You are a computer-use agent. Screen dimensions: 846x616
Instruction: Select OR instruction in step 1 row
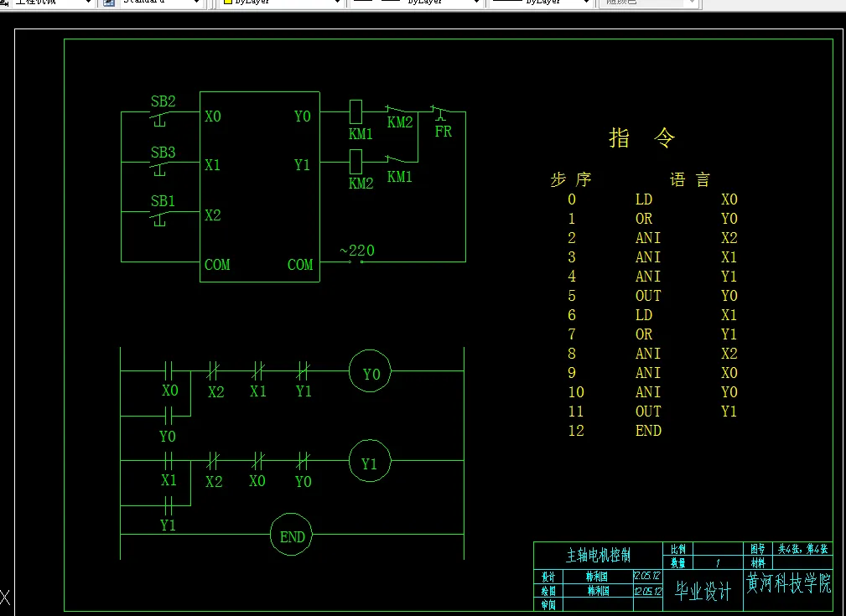[644, 219]
